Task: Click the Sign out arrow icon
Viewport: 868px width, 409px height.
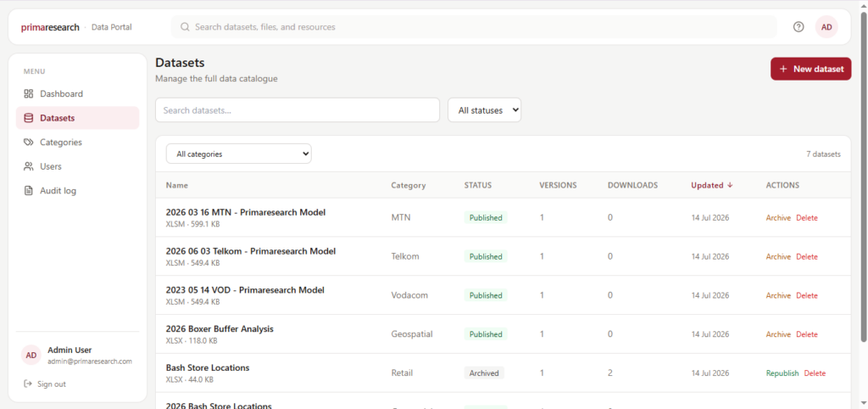Action: (x=28, y=384)
